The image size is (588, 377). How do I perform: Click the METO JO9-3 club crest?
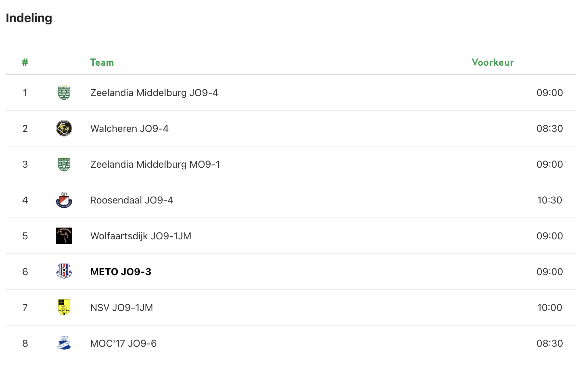point(64,272)
